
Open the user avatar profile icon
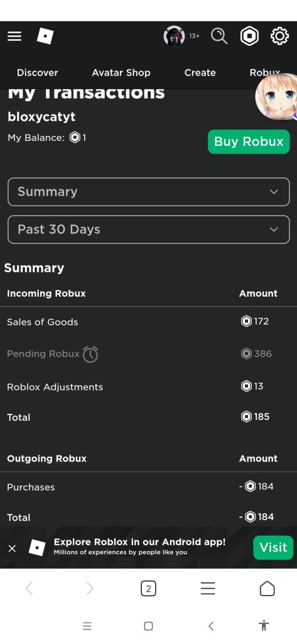[174, 36]
